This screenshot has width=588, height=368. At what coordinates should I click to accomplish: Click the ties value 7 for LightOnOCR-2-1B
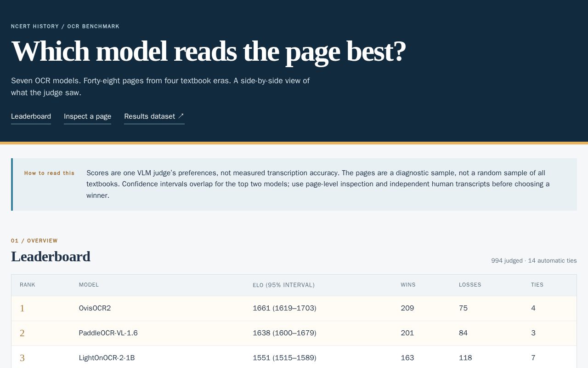(x=533, y=358)
